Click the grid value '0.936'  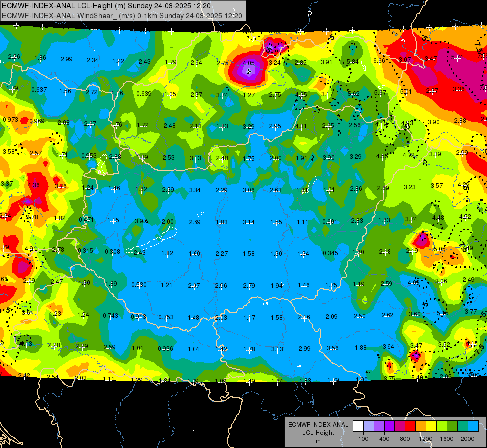click(165, 348)
